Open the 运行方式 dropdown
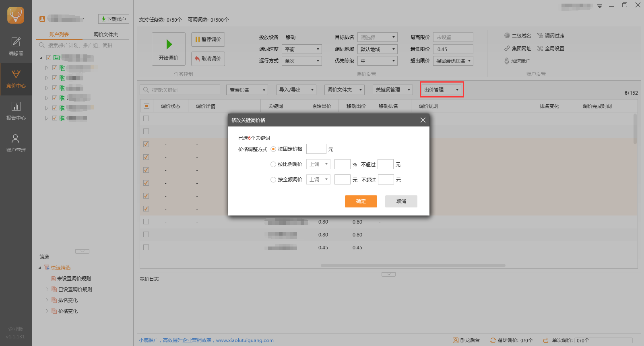Screen dimensions: 644x346 (x=302, y=61)
